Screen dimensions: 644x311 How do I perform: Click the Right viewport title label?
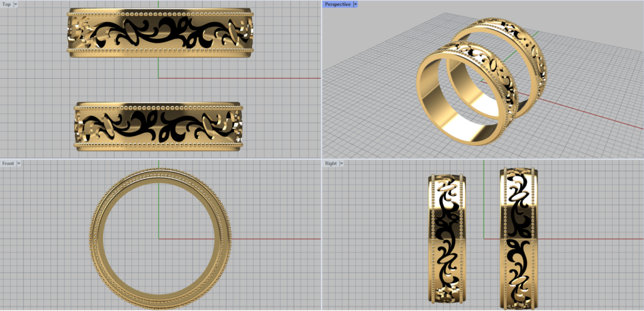click(x=331, y=163)
